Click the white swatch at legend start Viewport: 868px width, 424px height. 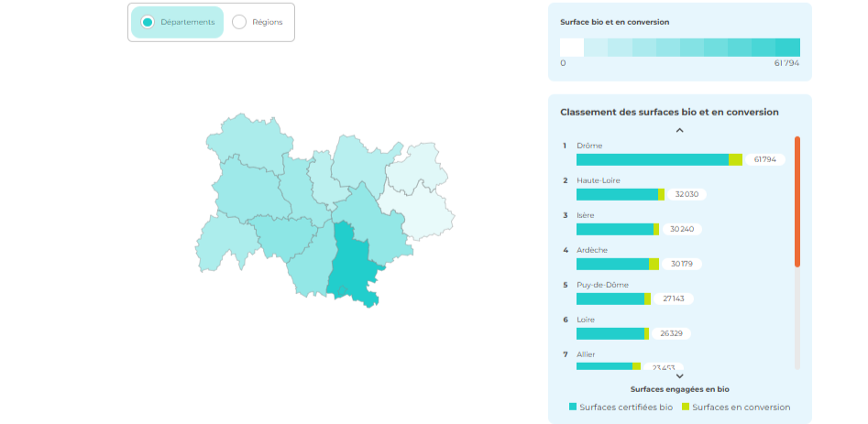click(572, 48)
